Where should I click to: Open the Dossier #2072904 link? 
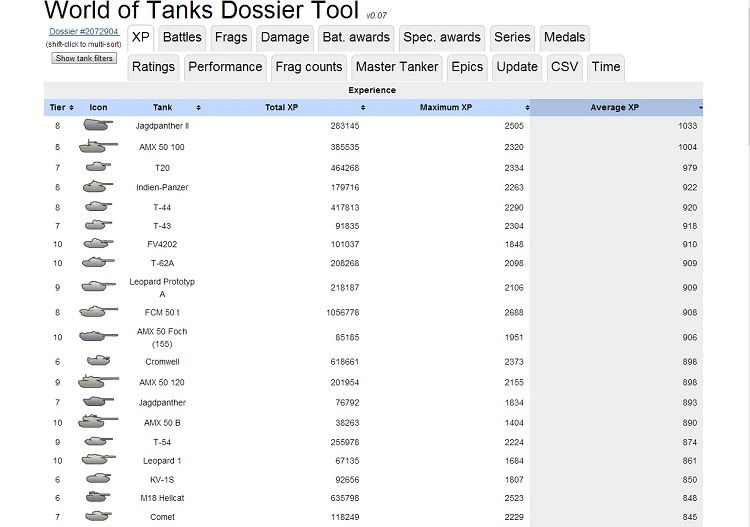84,32
